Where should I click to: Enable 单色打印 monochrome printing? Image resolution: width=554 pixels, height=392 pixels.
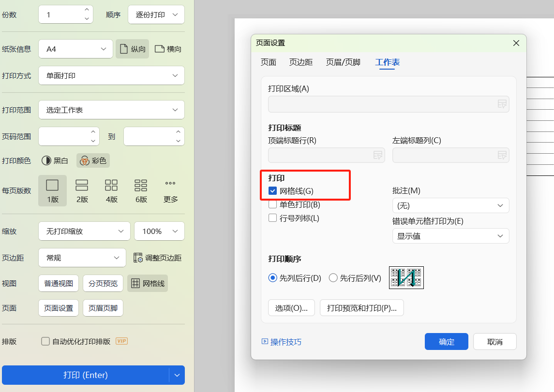(272, 204)
